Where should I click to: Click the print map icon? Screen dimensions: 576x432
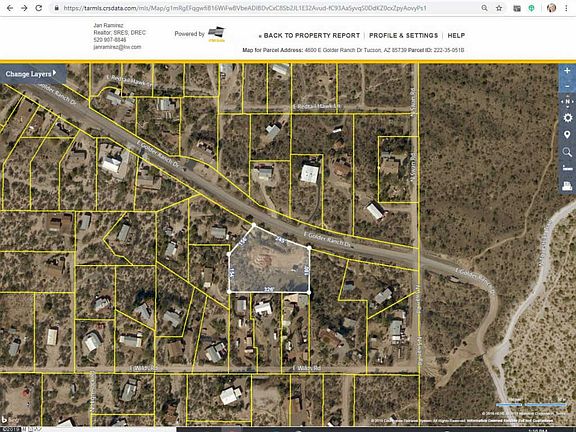pyautogui.click(x=567, y=186)
